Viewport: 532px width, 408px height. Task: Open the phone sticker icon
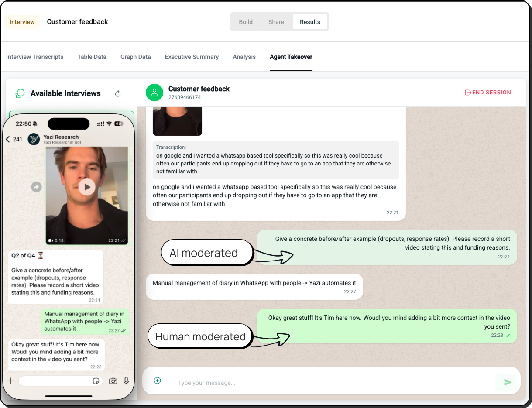[x=96, y=381]
